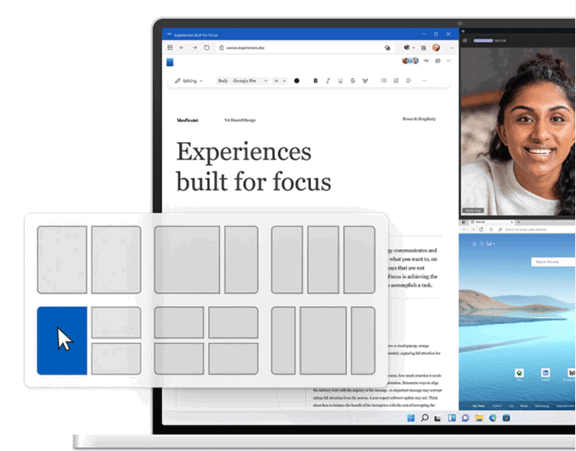Select left half of the 50/50 snap layout

click(x=62, y=260)
